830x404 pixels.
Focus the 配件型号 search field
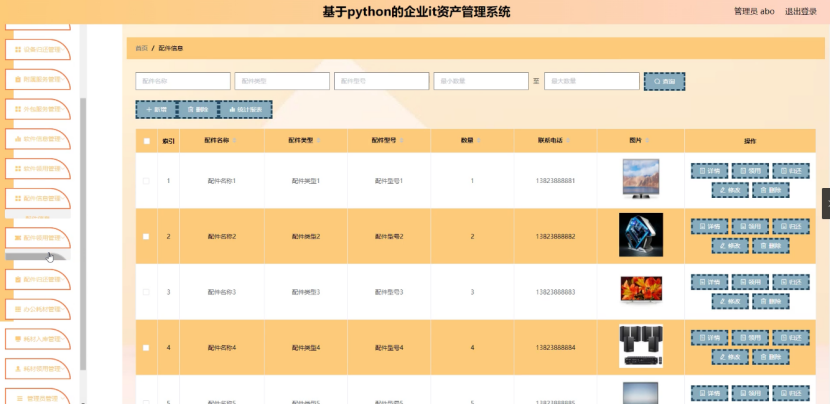tap(382, 81)
